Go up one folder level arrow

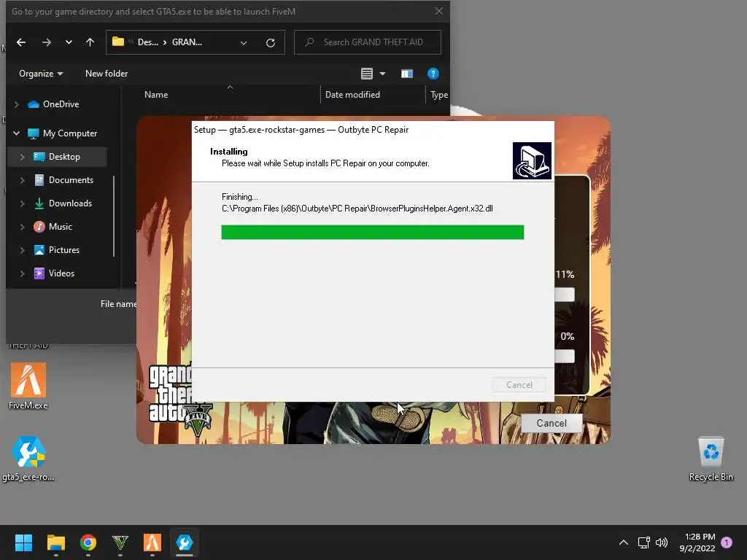coord(90,42)
